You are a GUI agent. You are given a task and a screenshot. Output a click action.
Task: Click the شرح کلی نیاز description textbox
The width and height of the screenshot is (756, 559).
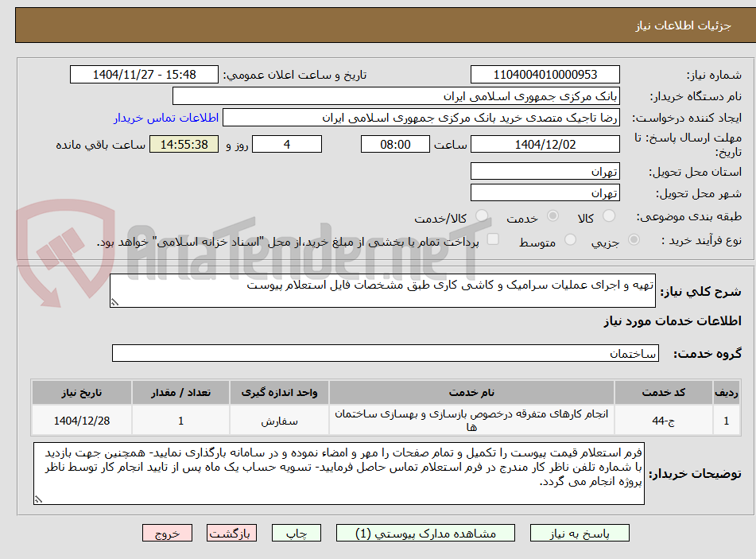click(382, 290)
